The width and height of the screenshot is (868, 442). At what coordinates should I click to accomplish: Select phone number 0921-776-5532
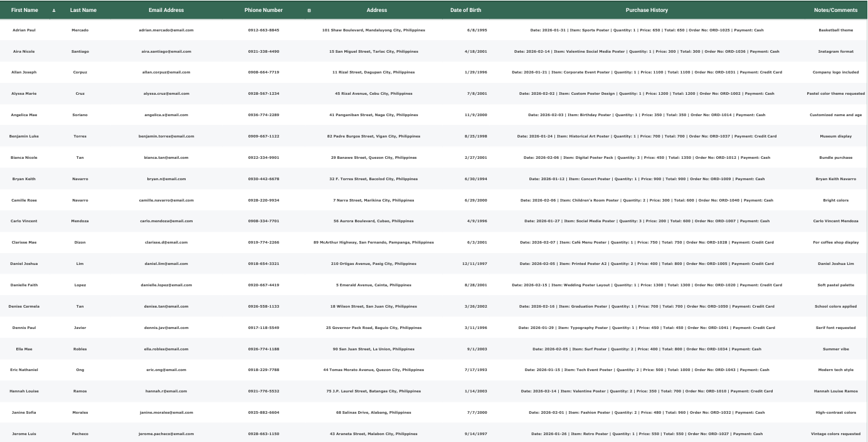tap(263, 391)
